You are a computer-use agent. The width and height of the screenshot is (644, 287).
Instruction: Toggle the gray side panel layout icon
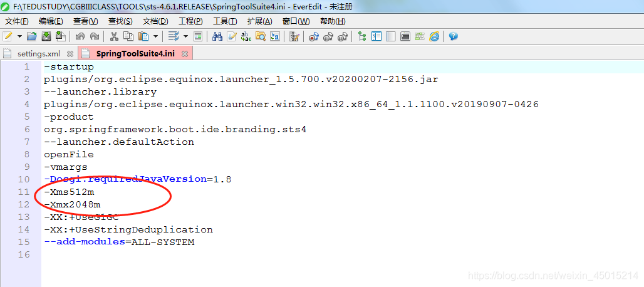click(x=390, y=36)
